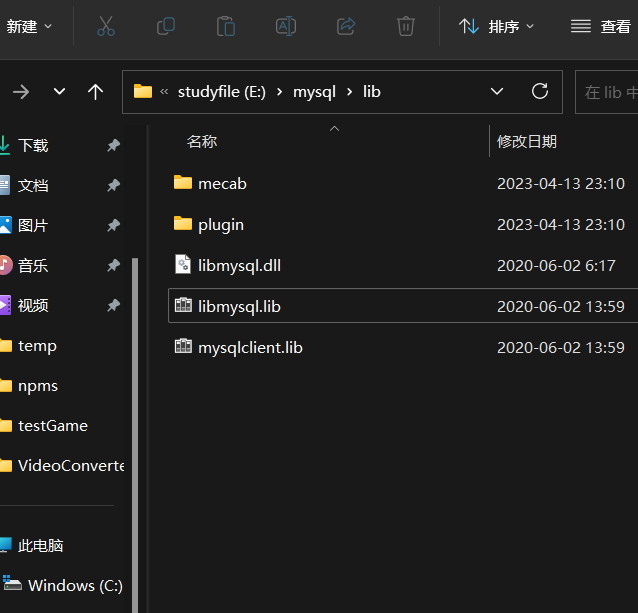
Task: Click the Delete trash can icon
Action: point(406,26)
